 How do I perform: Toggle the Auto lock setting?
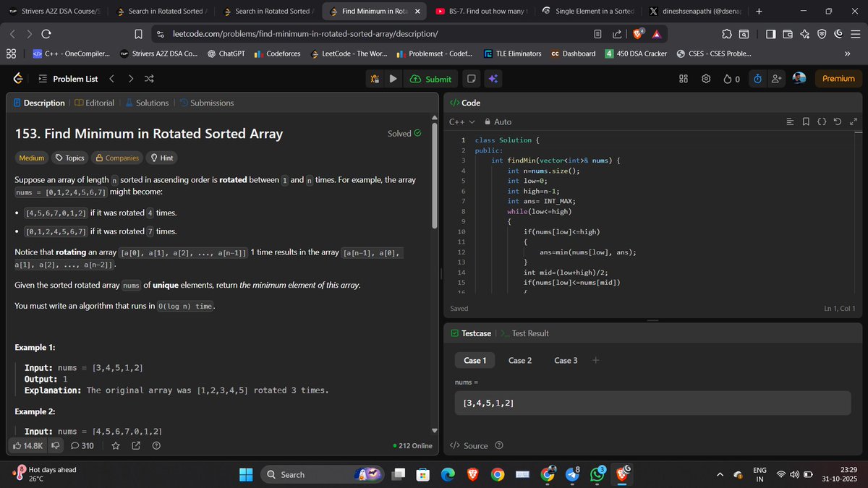pyautogui.click(x=498, y=121)
